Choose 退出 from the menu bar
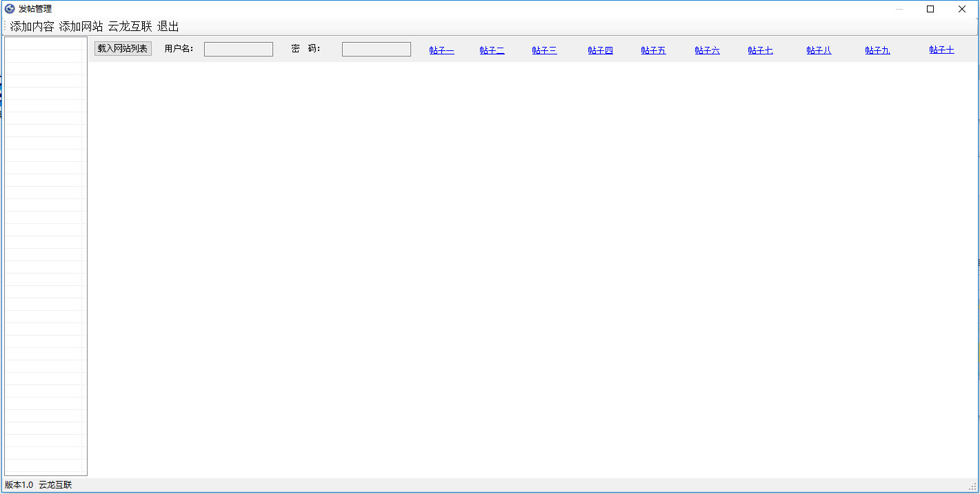The image size is (980, 494). coord(168,27)
